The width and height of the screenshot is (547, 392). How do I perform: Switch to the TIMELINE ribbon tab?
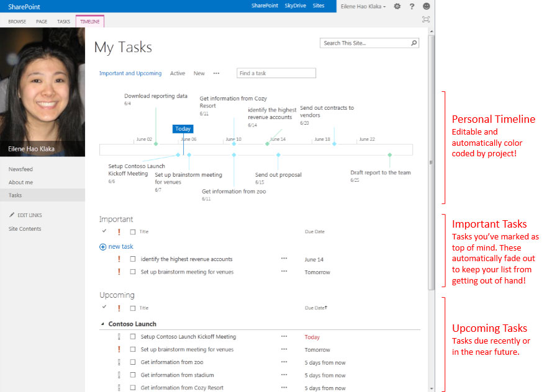click(x=89, y=20)
